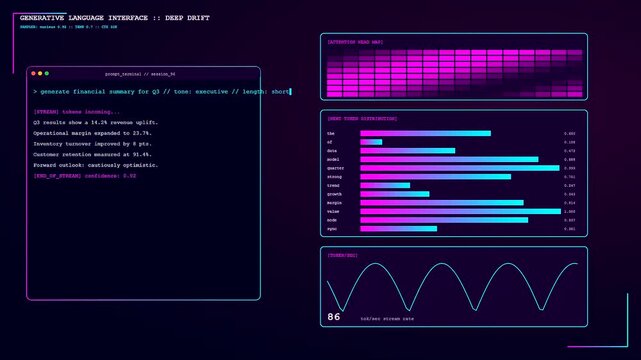The width and height of the screenshot is (641, 360).
Task: Select the '[STREAM] tokens incoming...' line
Action: click(x=77, y=112)
